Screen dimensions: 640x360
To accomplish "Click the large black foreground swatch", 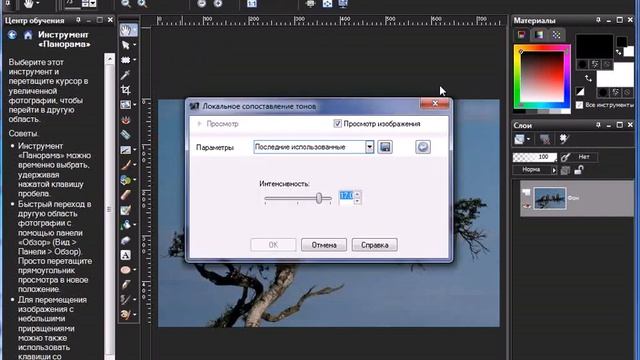I will [x=594, y=47].
